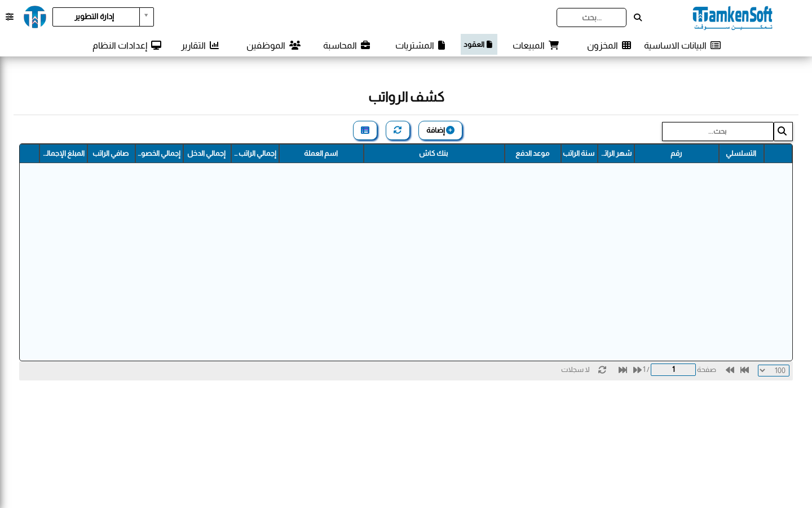Sort by the التسلسلي column header
Viewport: 812px width, 508px height.
point(741,154)
